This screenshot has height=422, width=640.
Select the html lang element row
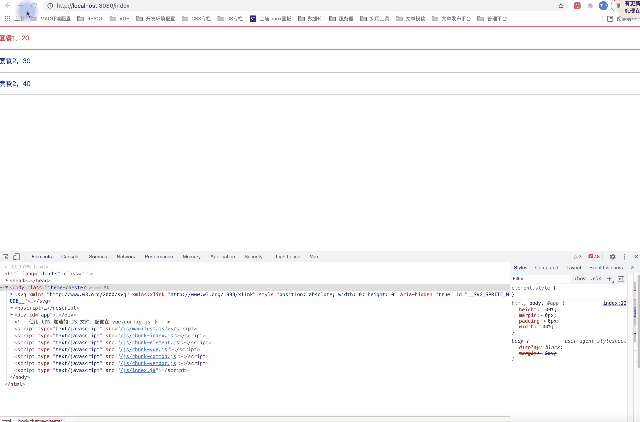(x=49, y=274)
